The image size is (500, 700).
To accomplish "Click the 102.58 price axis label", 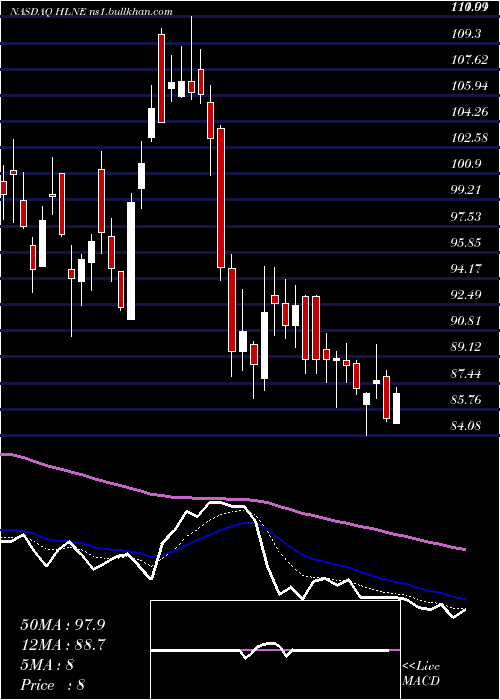I will coord(469,138).
